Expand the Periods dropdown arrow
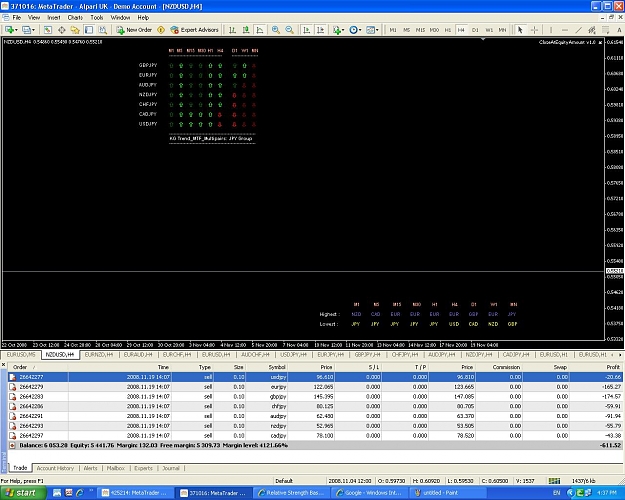Image resolution: width=625 pixels, height=500 pixels. pos(360,30)
